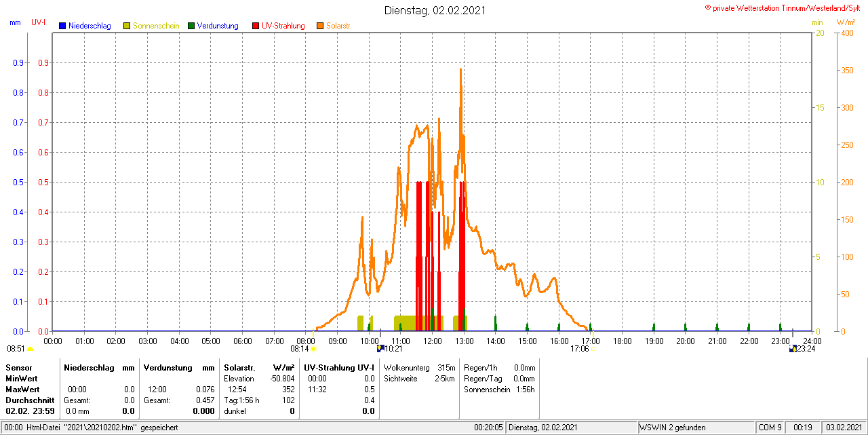Screen dimensions: 868x435
Task: Select the Solarstr. legend label
Action: (x=339, y=26)
